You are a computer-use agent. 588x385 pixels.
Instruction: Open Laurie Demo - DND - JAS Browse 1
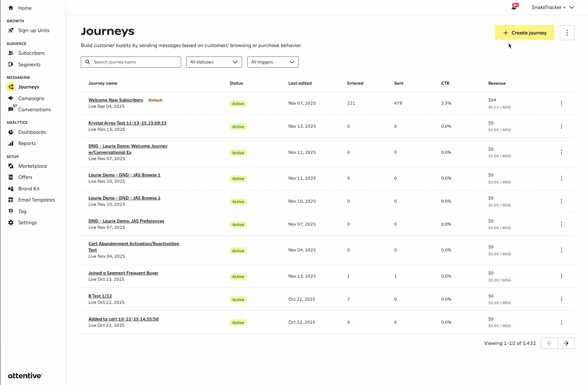124,175
